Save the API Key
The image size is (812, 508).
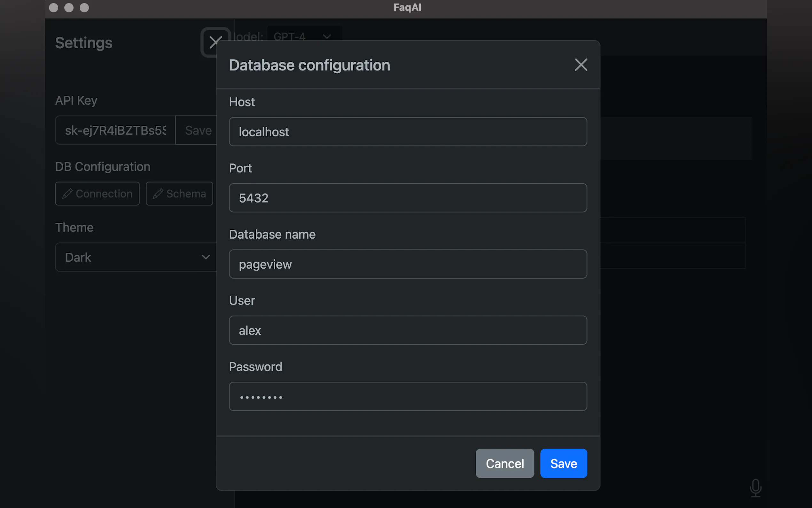click(197, 131)
